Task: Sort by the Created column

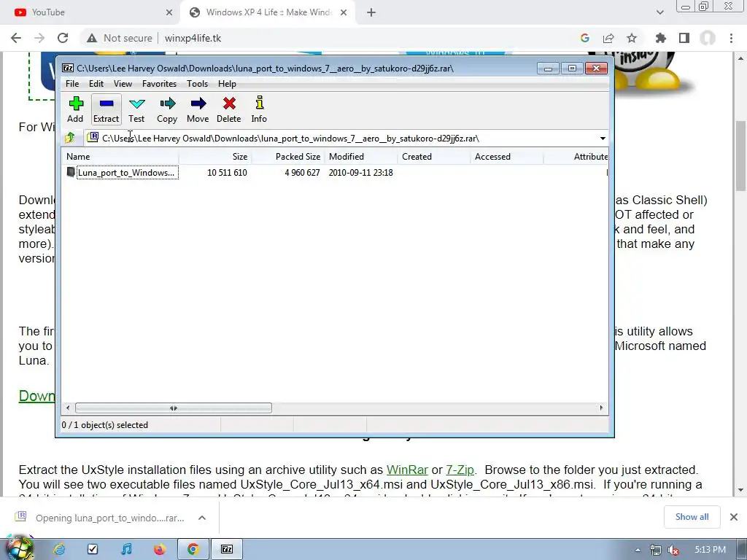Action: click(433, 157)
